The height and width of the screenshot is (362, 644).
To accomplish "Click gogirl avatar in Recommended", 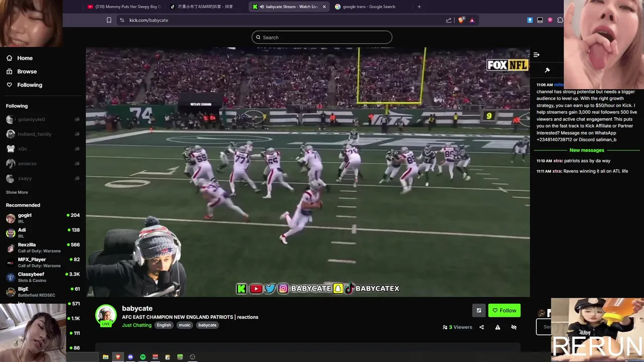I will tap(10, 218).
